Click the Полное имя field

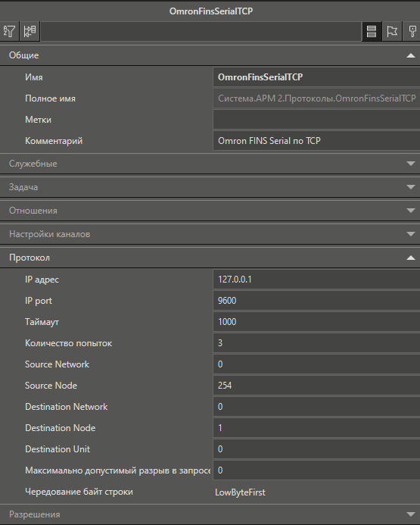pos(316,98)
